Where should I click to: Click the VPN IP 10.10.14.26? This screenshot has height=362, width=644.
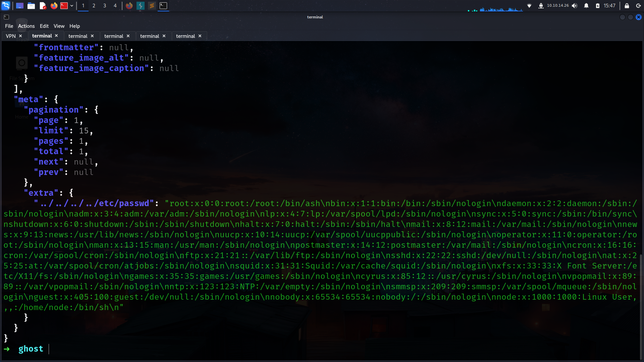558,5
